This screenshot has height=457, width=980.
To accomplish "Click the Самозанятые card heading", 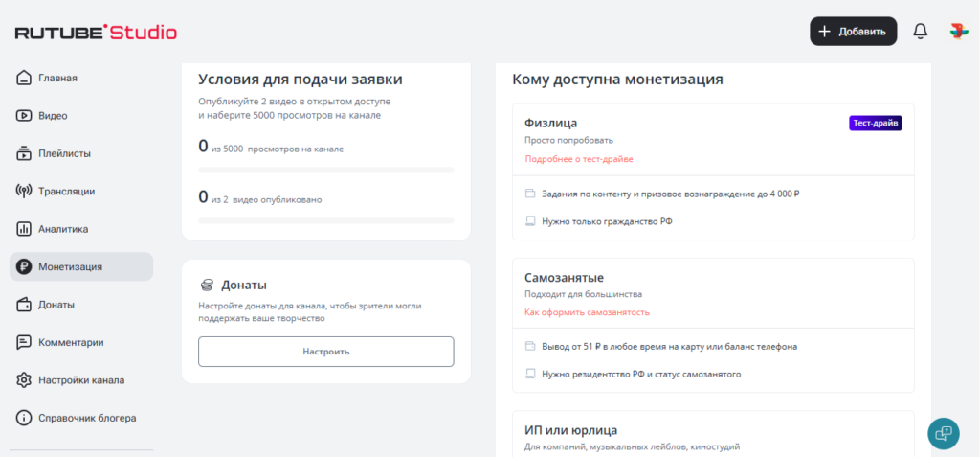I will coord(565,277).
